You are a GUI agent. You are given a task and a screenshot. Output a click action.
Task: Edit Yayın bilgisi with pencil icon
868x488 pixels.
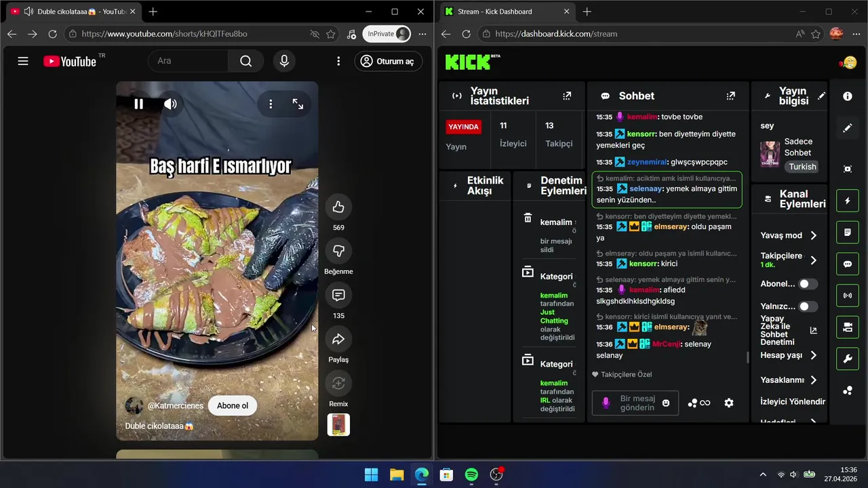[x=821, y=96]
